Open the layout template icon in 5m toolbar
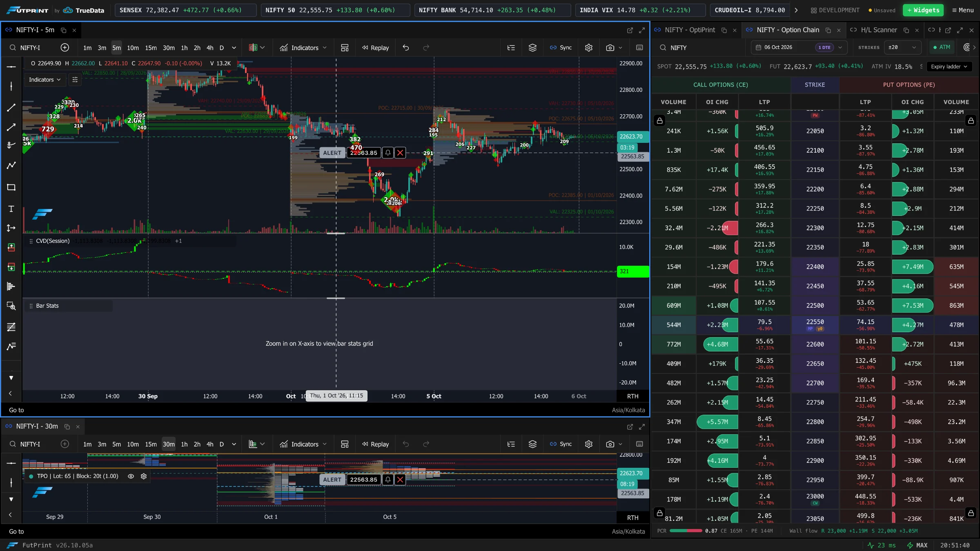980x551 pixels. click(345, 48)
